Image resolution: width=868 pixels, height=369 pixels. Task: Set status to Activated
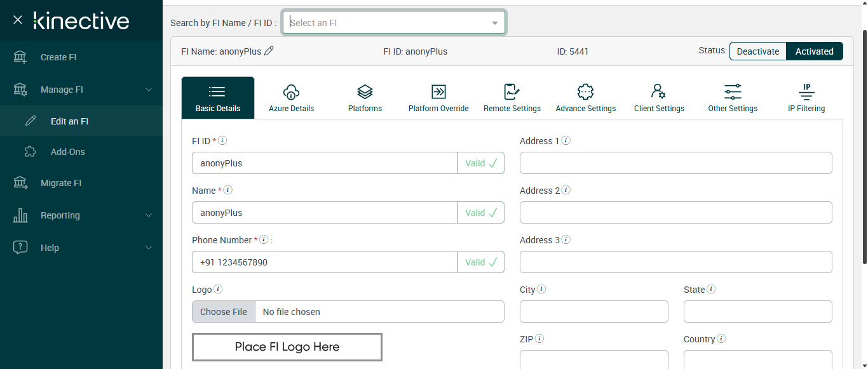tap(814, 51)
